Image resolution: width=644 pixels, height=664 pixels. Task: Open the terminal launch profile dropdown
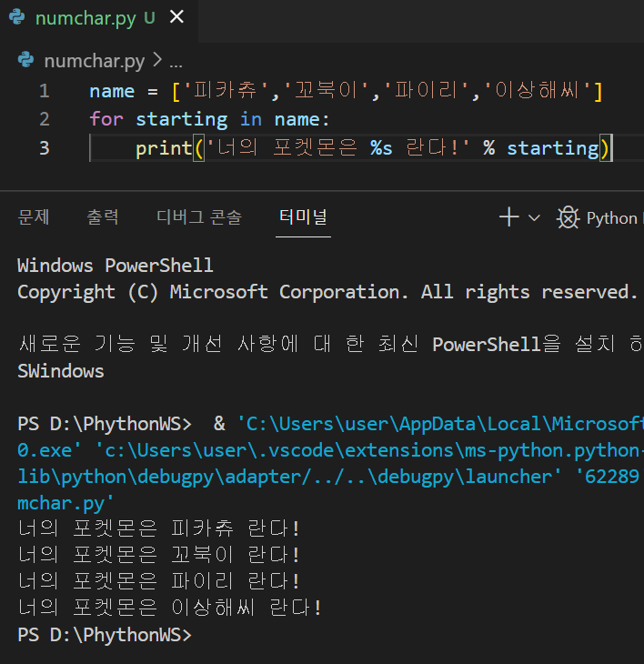pos(534,218)
